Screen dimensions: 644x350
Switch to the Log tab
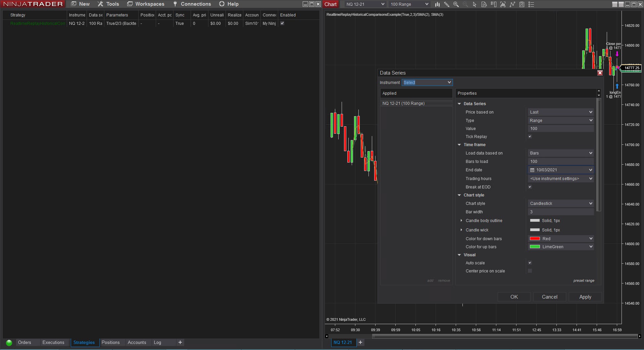tap(157, 343)
